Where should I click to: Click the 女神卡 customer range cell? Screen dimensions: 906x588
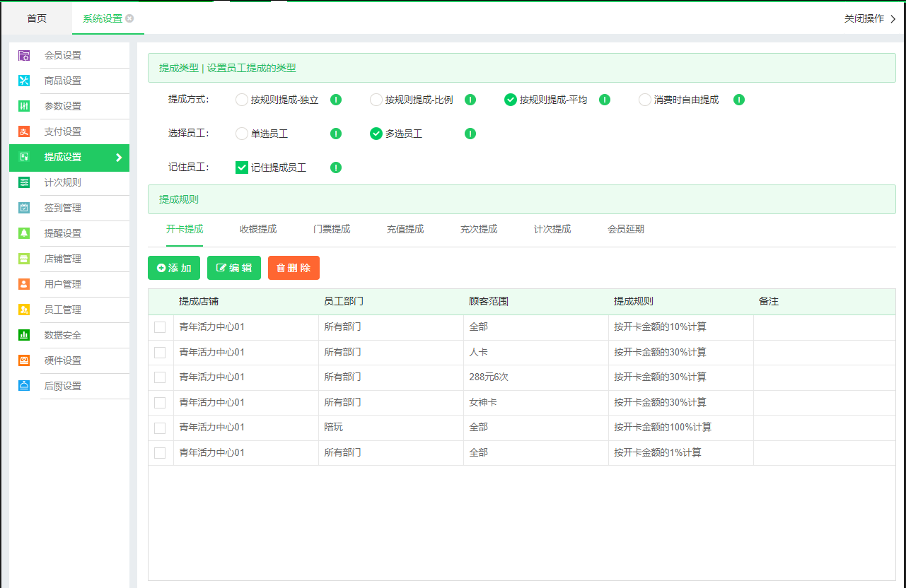(x=536, y=402)
